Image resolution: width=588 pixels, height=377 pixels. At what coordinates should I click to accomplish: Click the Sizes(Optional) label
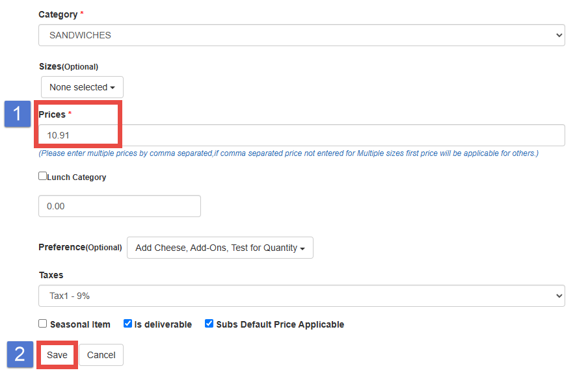(x=68, y=66)
